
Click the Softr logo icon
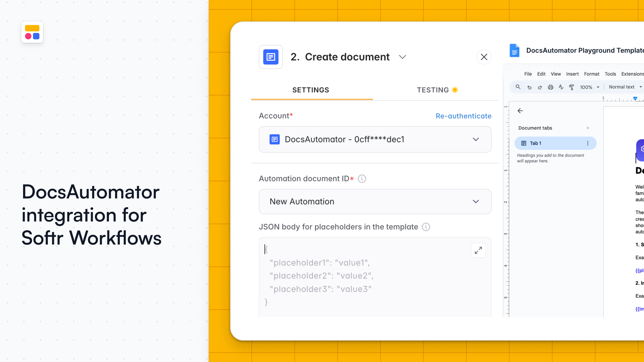click(x=32, y=32)
